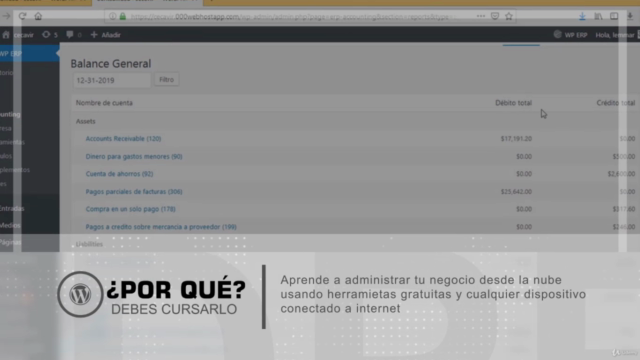Open Cuenta de ahorros (92) account
The image size is (640, 360).
click(119, 174)
